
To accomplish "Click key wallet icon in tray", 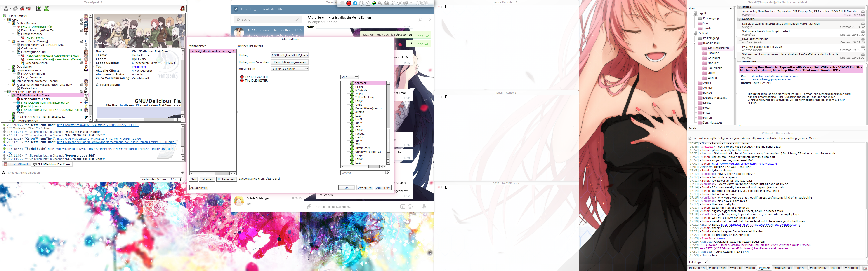I will point(380,3).
